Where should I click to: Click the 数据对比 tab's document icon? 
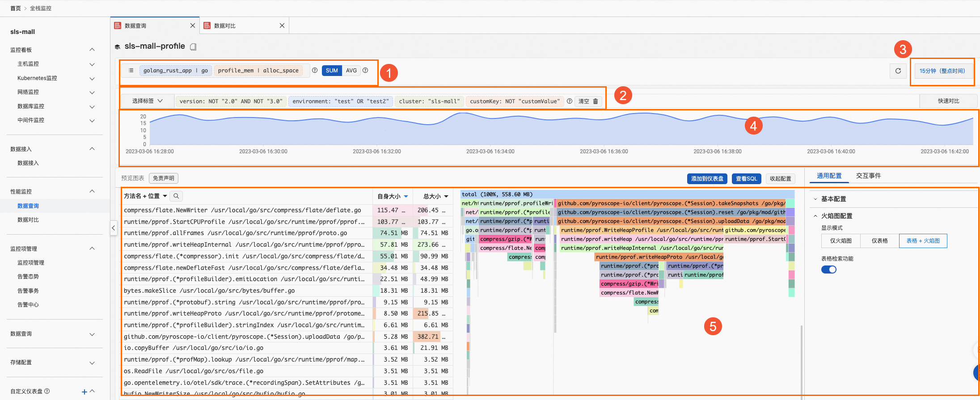click(x=207, y=25)
